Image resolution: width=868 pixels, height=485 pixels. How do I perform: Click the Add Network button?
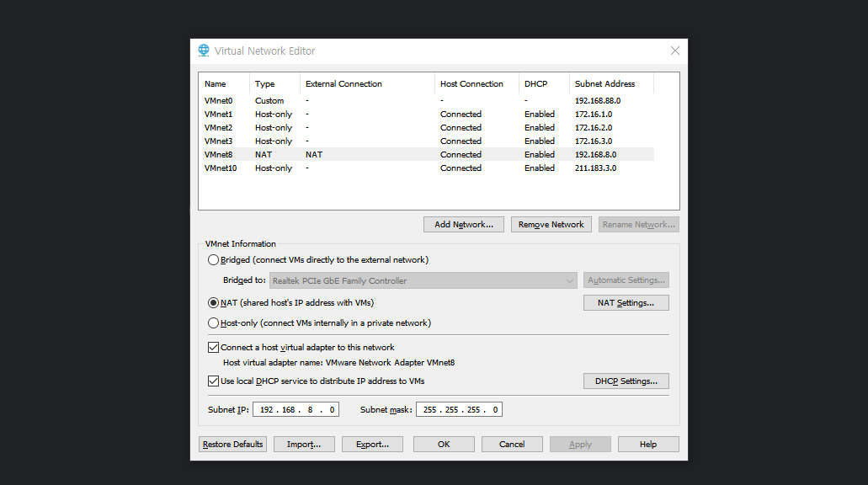(x=464, y=224)
